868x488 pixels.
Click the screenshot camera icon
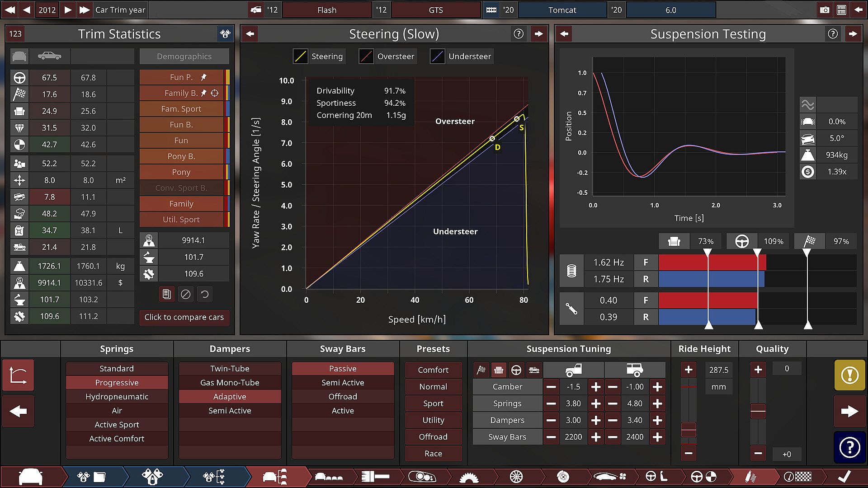click(825, 10)
